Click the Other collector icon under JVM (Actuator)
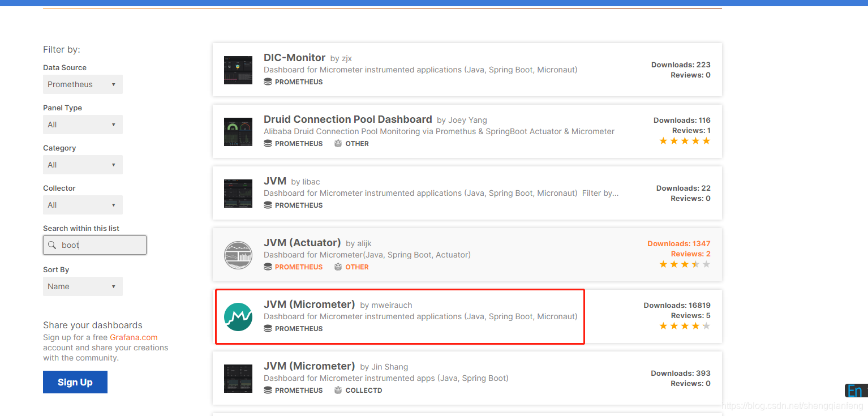 point(338,267)
